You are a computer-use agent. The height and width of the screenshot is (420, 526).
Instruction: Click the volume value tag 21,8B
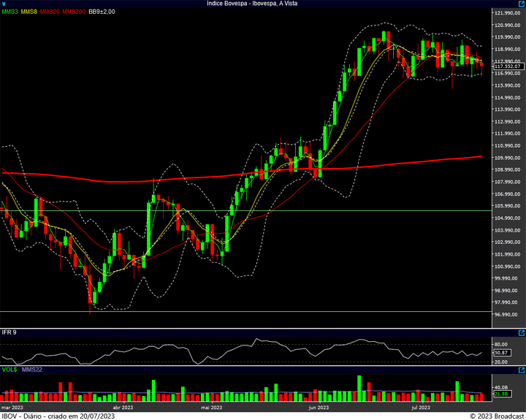500,394
